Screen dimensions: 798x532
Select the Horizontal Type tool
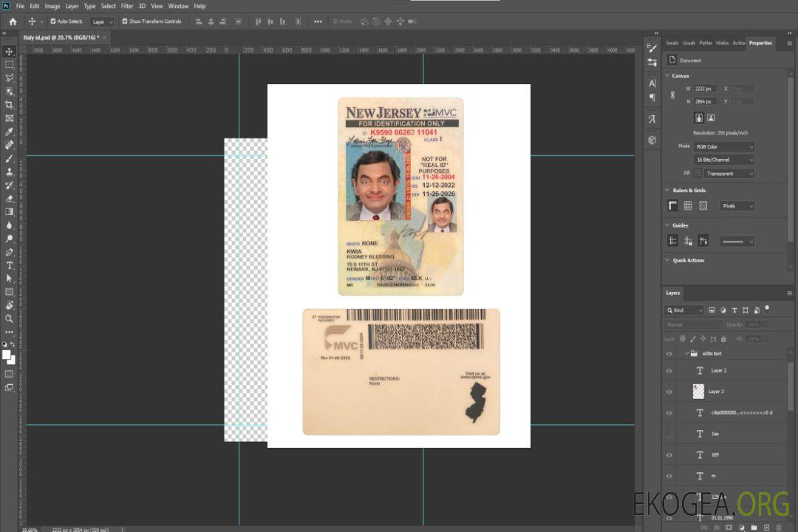(10, 265)
